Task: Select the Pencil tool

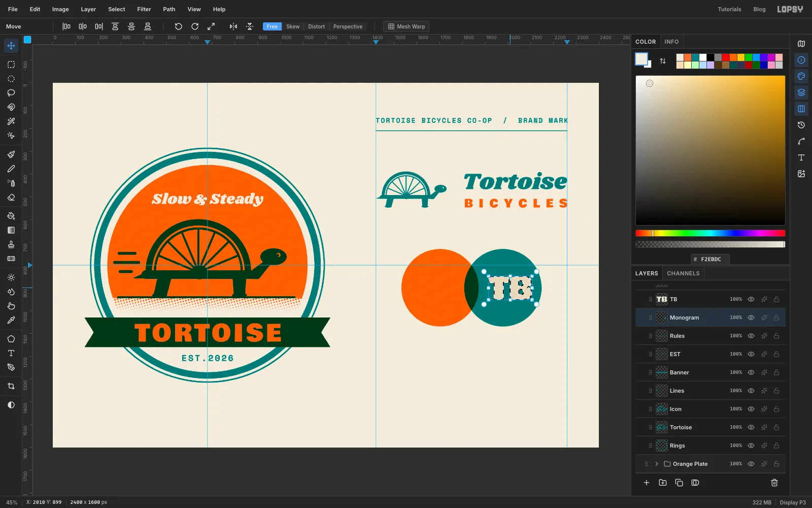Action: [x=11, y=169]
